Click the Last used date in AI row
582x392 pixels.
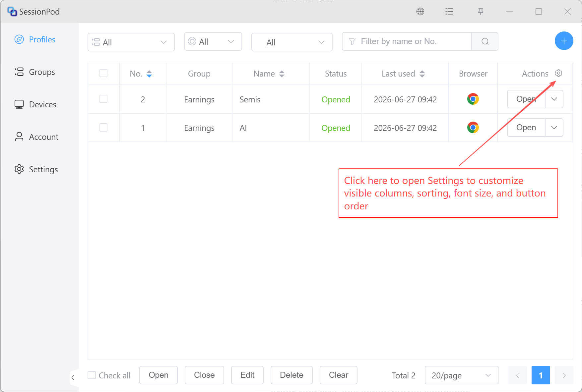click(x=405, y=128)
